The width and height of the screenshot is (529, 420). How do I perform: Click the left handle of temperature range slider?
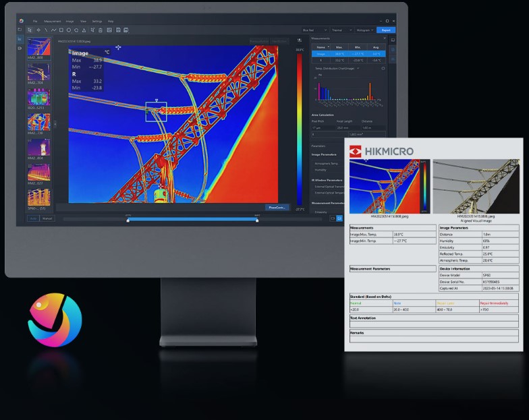pyautogui.click(x=128, y=219)
